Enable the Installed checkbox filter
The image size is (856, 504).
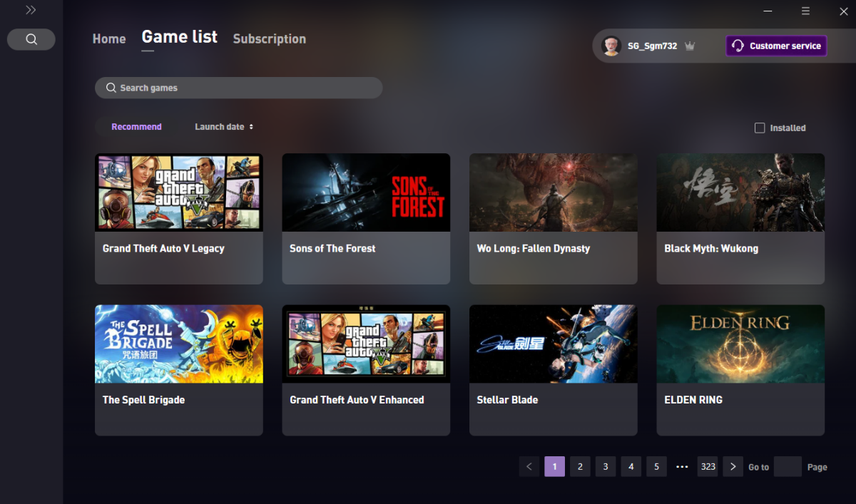pos(760,128)
